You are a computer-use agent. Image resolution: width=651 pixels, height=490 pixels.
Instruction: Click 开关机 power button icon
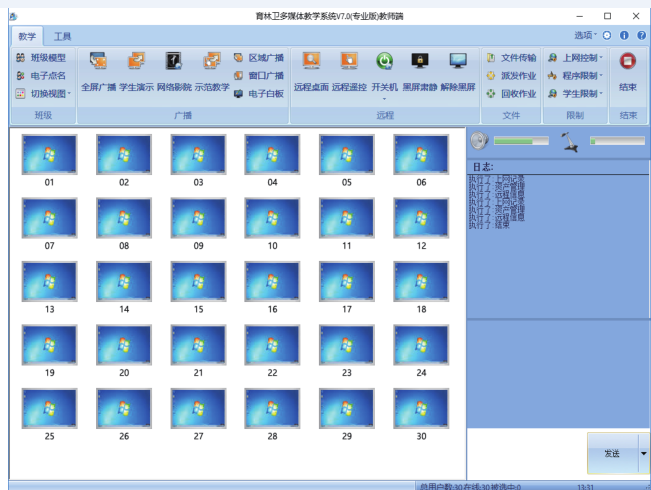coord(385,61)
